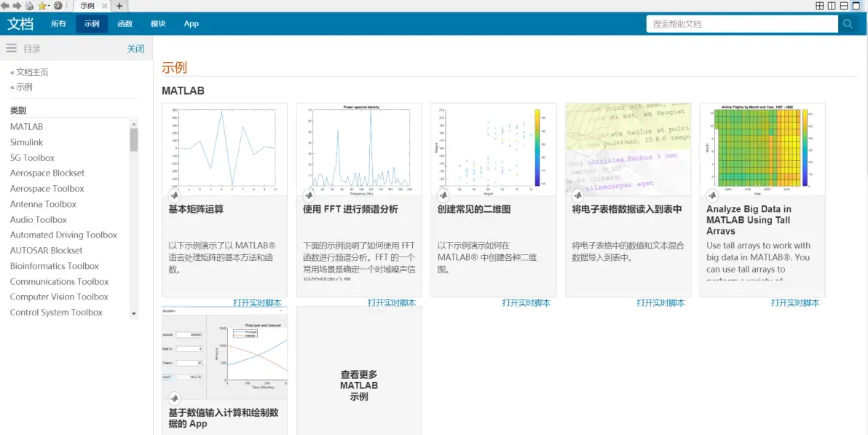Go to « 文档主页 link
Image resolution: width=868 pixels, height=435 pixels.
pyautogui.click(x=29, y=72)
